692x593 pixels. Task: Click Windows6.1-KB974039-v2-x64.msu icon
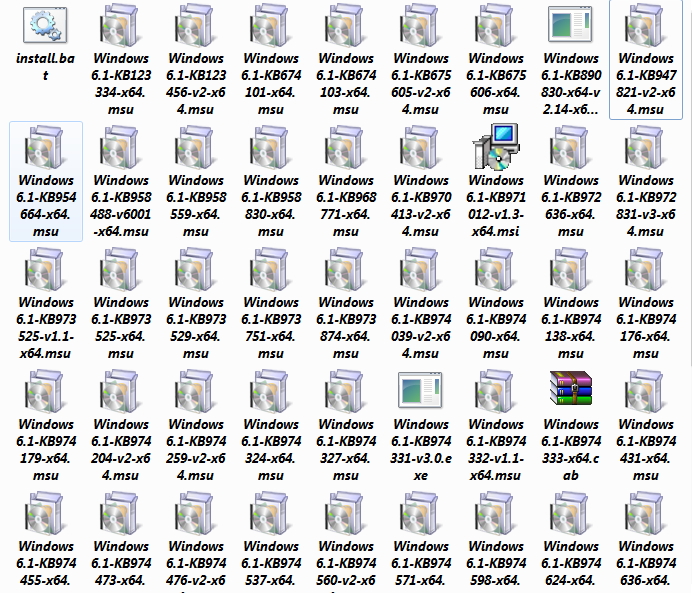tap(421, 269)
